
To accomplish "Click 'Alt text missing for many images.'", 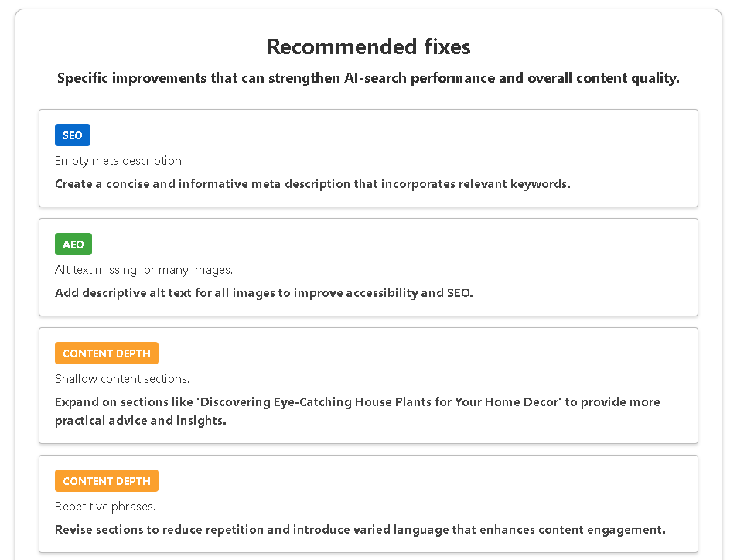I will [143, 270].
